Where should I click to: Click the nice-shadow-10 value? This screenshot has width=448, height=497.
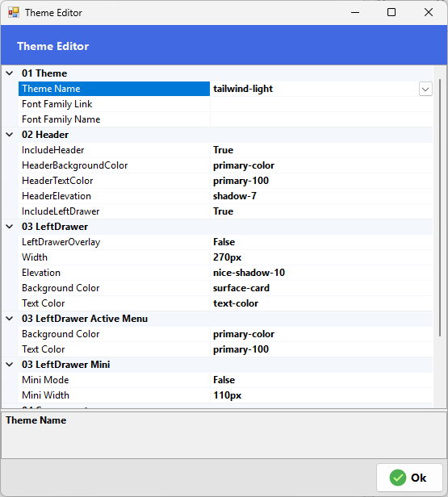(249, 273)
